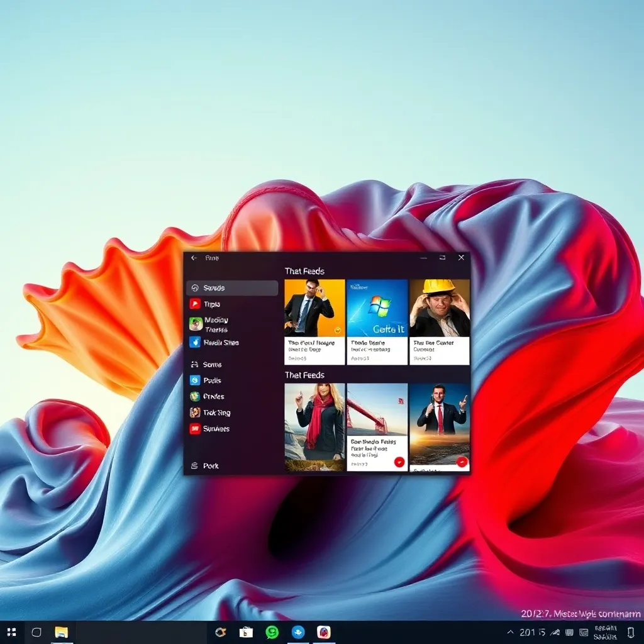Open the man with red tie sunset card
This screenshot has height=644, width=644.
(x=440, y=427)
